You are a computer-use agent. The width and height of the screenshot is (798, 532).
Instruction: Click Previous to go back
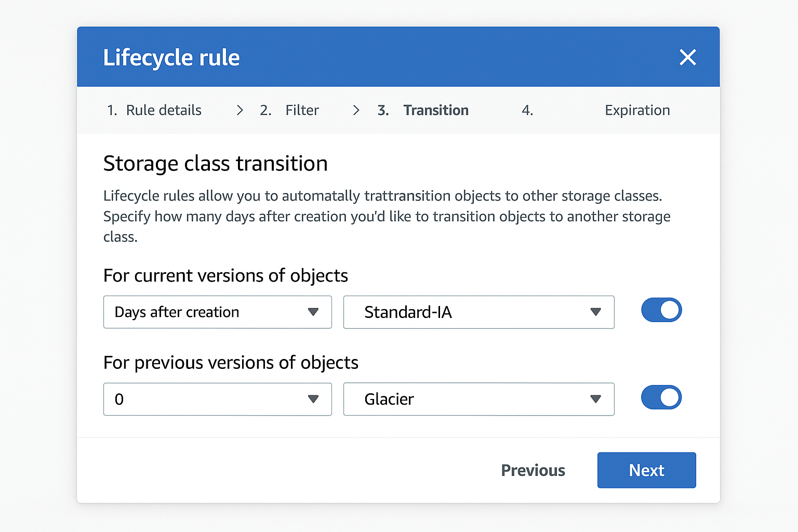pos(533,470)
